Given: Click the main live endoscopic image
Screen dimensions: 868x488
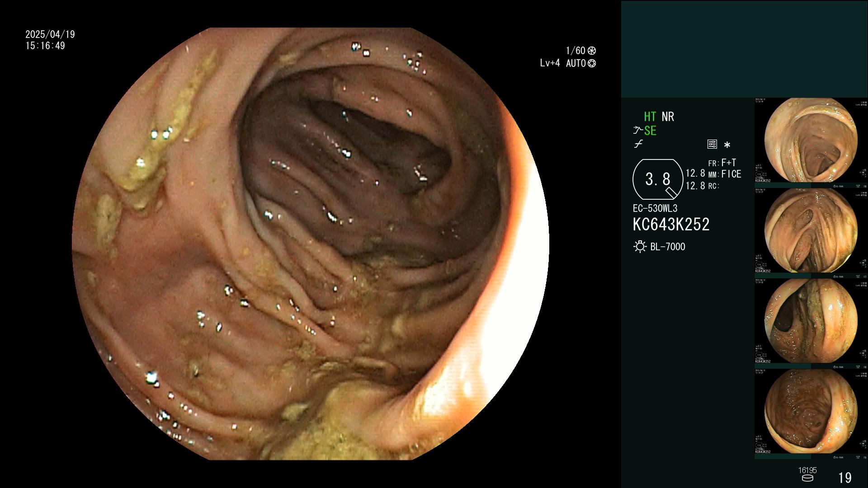Looking at the screenshot, I should (311, 244).
